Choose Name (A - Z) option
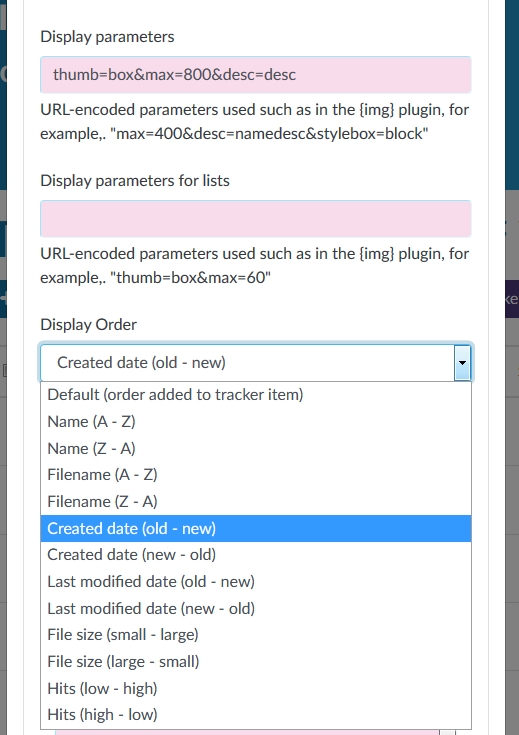 [x=256, y=422]
